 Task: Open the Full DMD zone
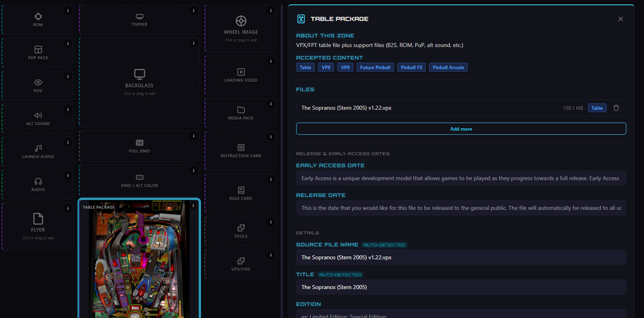pyautogui.click(x=139, y=145)
